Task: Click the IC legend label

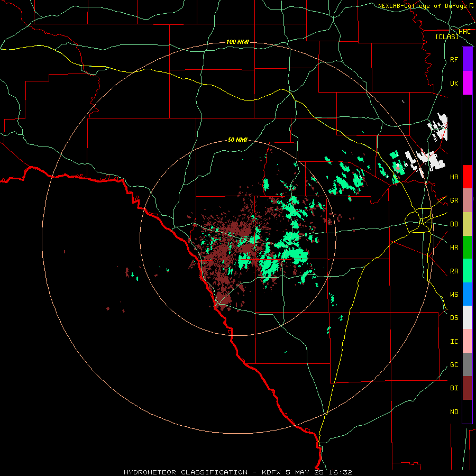Action: pyautogui.click(x=454, y=342)
